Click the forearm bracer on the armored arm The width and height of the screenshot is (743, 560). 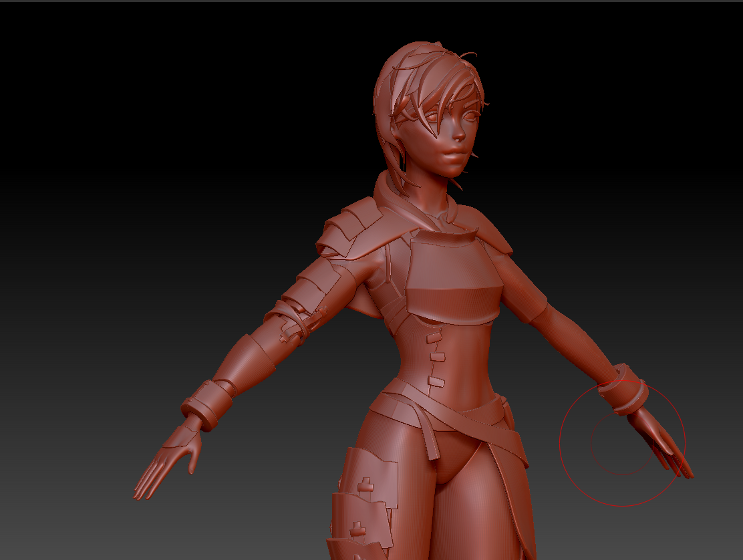click(246, 362)
